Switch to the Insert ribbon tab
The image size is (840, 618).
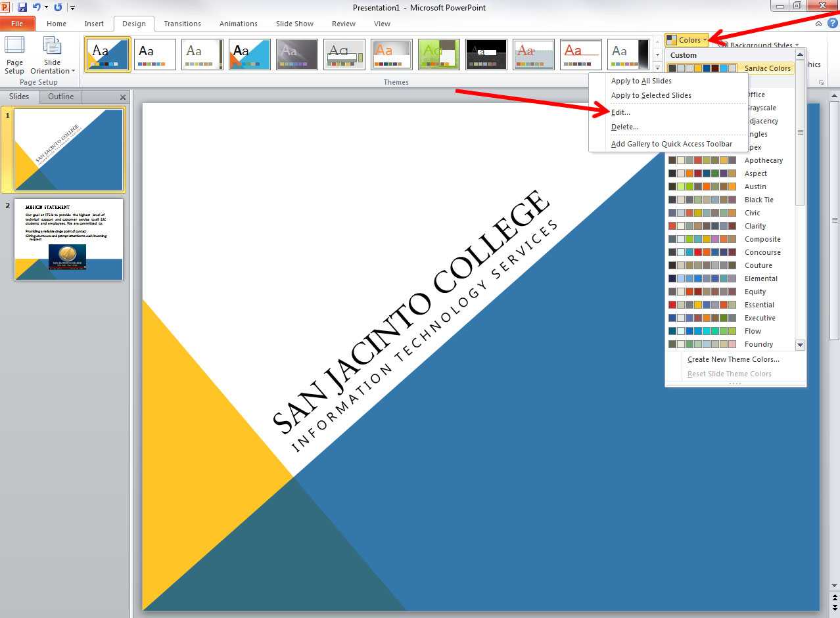(x=94, y=24)
